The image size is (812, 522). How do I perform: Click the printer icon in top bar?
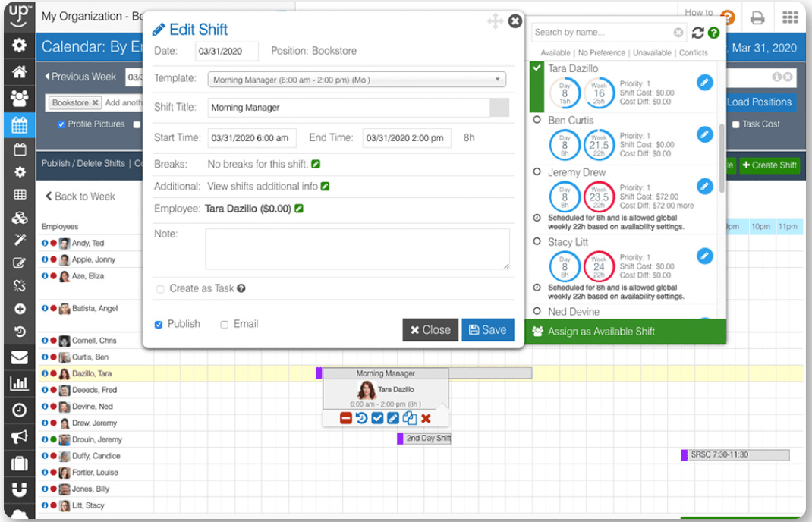click(757, 17)
